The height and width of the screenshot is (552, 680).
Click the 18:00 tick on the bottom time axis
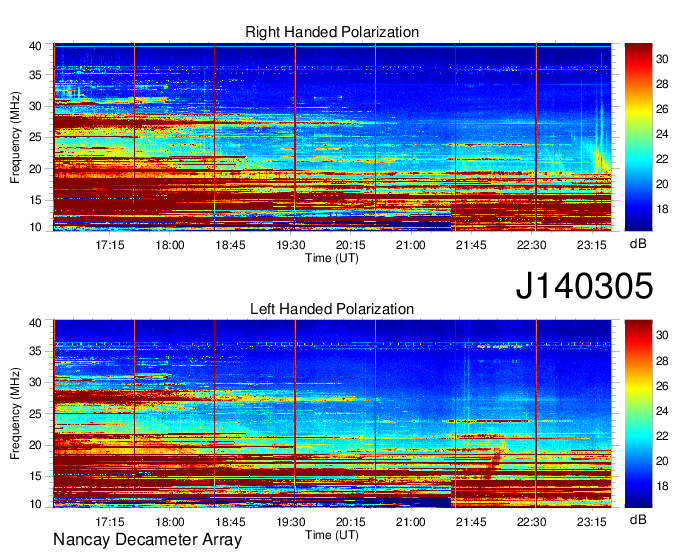[170, 522]
